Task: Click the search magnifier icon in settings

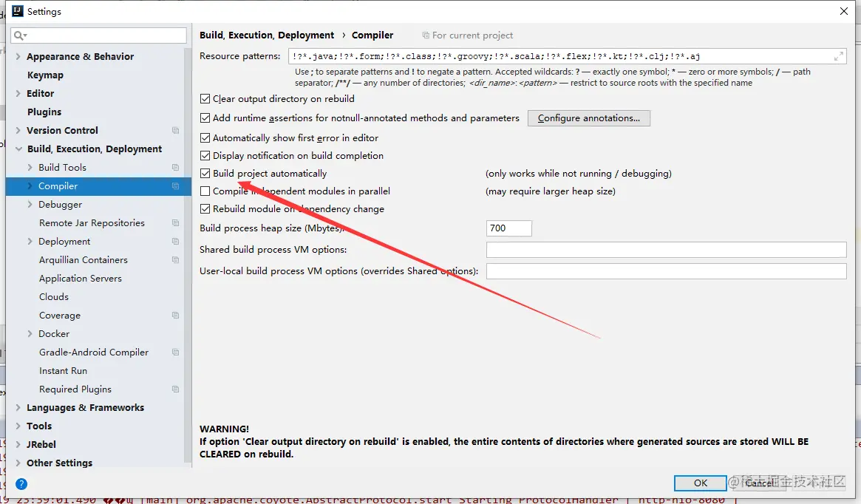Action: click(x=20, y=35)
